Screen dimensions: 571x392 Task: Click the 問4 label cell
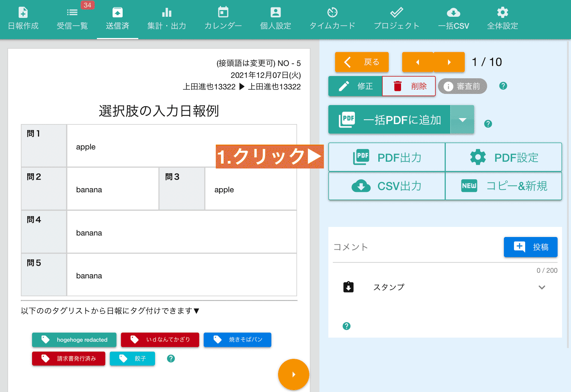pyautogui.click(x=44, y=232)
